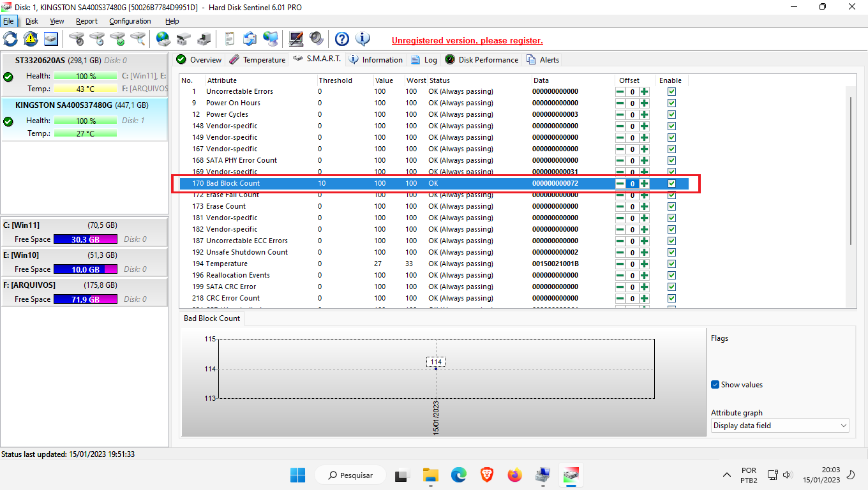
Task: Increase offset for Uncorrectable Errors row
Action: (x=645, y=92)
